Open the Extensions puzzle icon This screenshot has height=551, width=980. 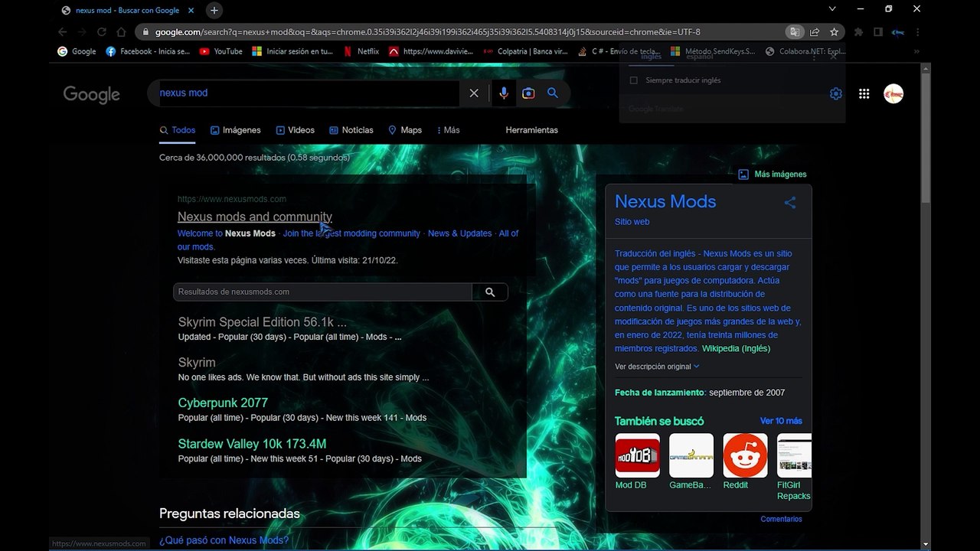pyautogui.click(x=858, y=32)
